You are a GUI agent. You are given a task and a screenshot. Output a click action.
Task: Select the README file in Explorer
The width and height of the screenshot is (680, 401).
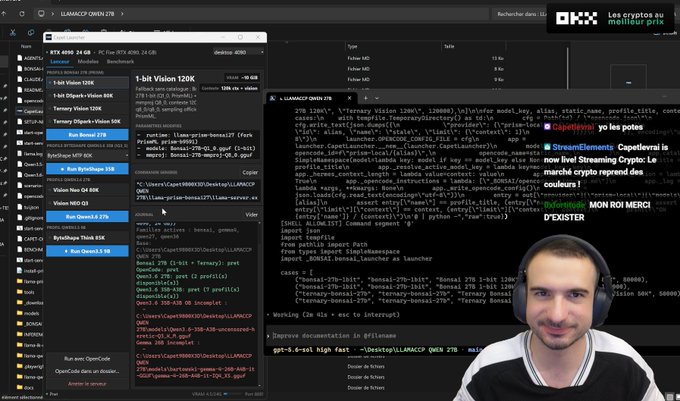tap(30, 90)
